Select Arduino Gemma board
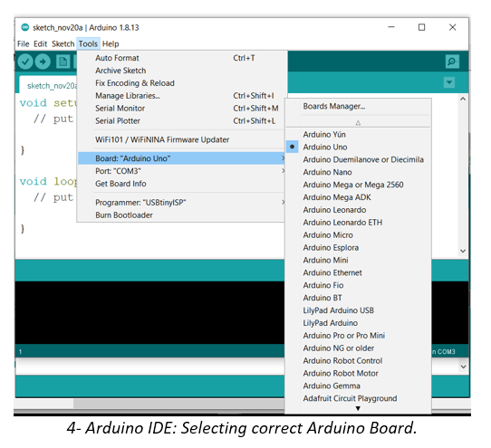Screen dimensions: 491x448 pyautogui.click(x=358, y=386)
